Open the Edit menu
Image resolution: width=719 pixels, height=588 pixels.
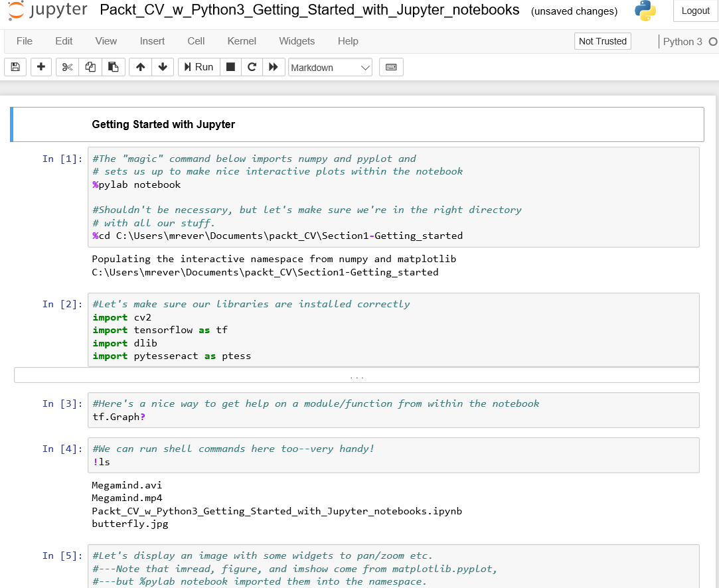pos(64,41)
